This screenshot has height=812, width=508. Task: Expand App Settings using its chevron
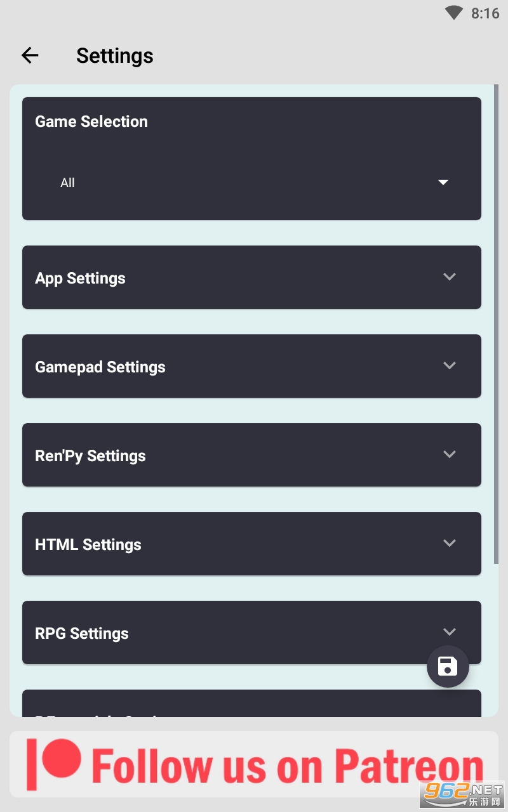pyautogui.click(x=450, y=277)
